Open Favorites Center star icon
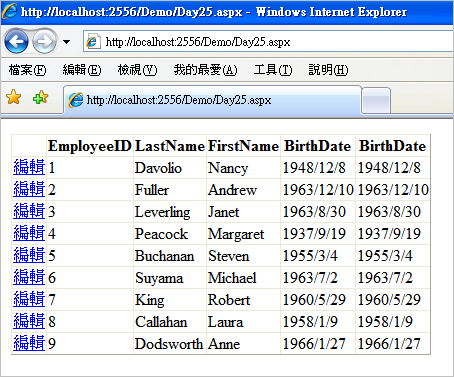Viewport: 454px width, 377px height. 14,97
